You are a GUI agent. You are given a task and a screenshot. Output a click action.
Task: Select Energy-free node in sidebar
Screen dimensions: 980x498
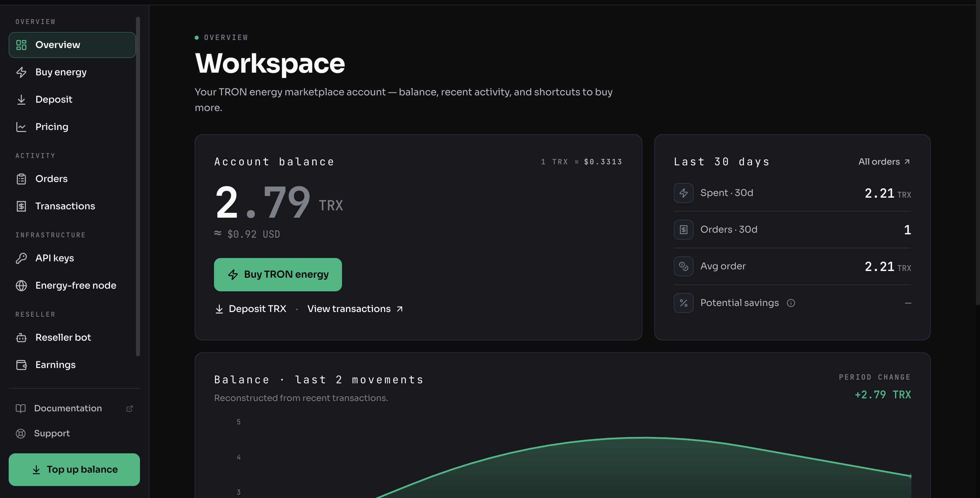(x=72, y=286)
